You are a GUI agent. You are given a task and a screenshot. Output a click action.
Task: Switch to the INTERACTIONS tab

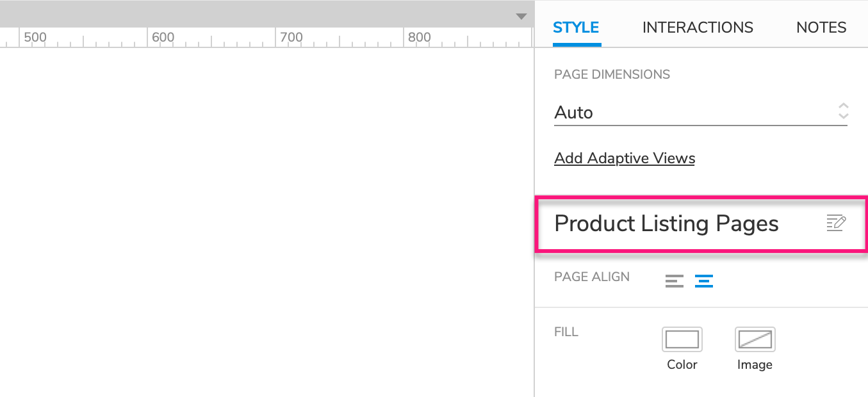point(698,28)
